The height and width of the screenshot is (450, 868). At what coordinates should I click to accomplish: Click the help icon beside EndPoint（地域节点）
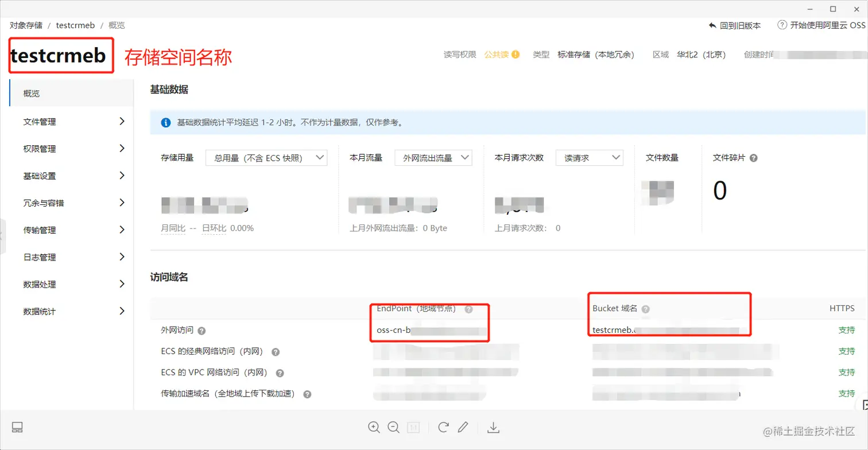pyautogui.click(x=468, y=309)
